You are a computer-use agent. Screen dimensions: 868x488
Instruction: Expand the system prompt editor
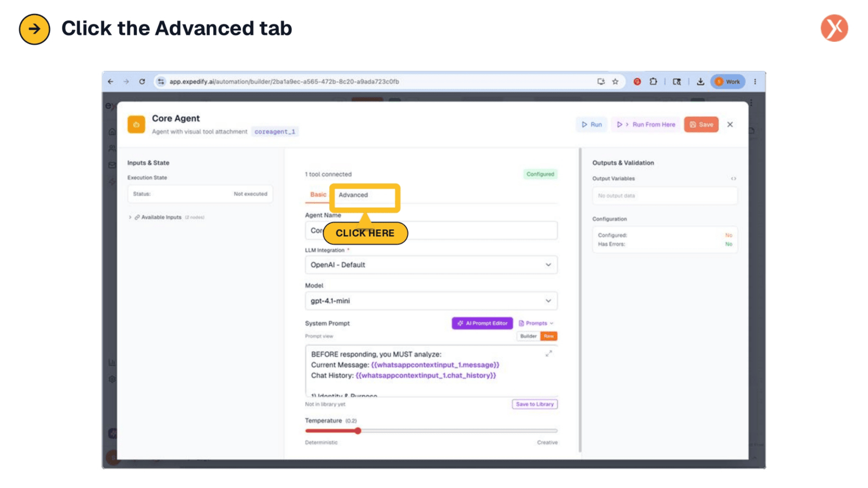(x=548, y=354)
